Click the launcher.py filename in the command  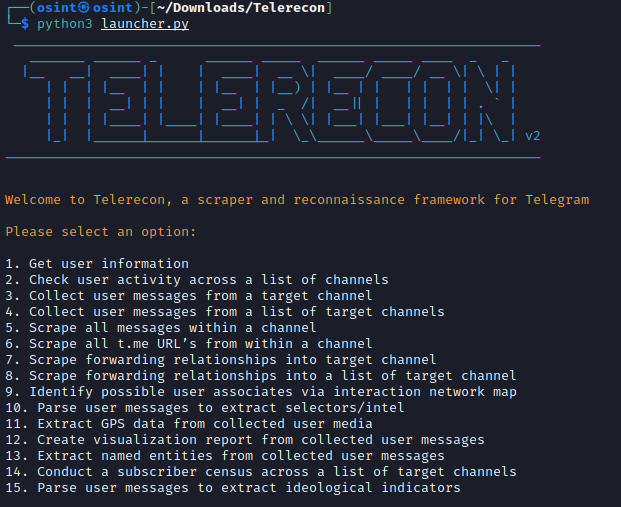tap(145, 24)
